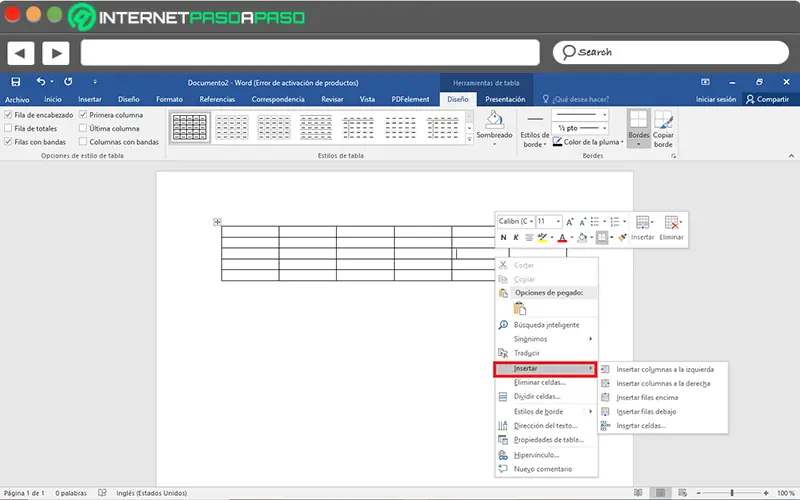Uncheck the Primera columna checkbox

click(83, 115)
